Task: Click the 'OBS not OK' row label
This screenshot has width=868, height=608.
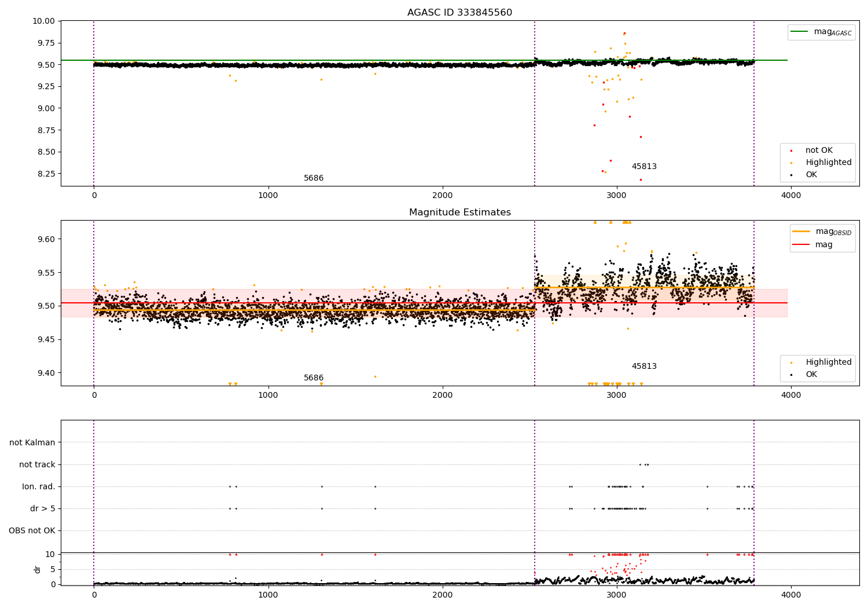Action: [32, 531]
